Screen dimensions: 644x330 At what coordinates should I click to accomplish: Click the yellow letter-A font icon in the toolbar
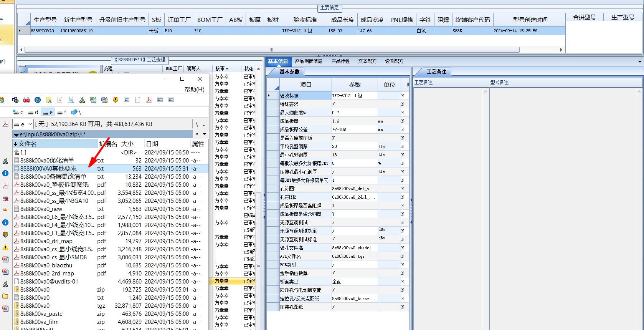click(x=49, y=100)
